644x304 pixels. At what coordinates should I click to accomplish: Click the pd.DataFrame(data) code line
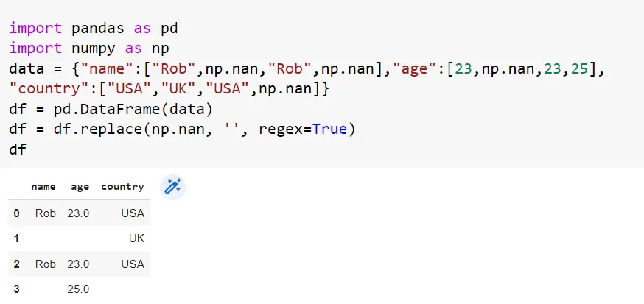pyautogui.click(x=111, y=109)
